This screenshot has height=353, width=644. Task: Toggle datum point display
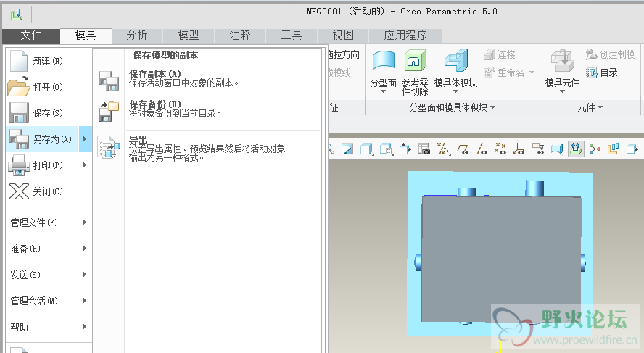pyautogui.click(x=500, y=149)
